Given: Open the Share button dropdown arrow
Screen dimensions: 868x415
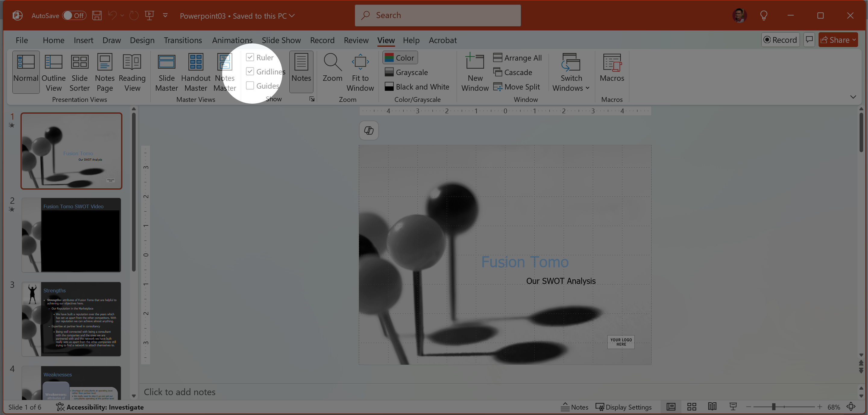Looking at the screenshot, I should (x=854, y=40).
